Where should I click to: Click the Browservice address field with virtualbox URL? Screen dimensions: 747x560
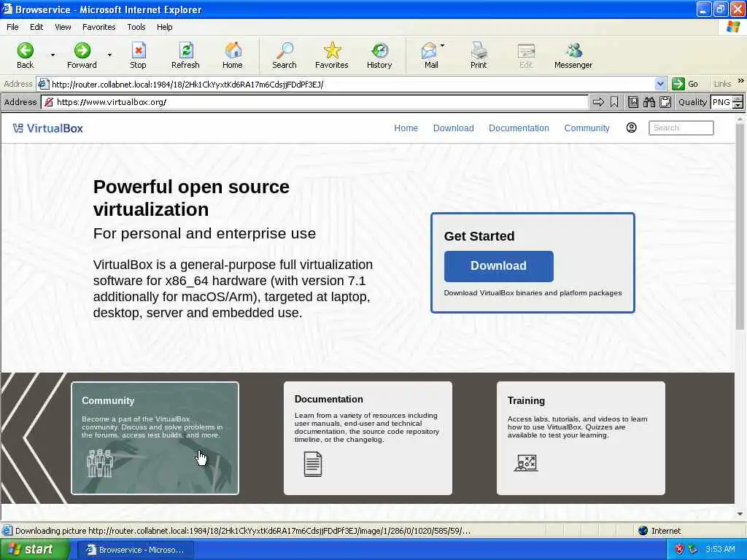[314, 102]
